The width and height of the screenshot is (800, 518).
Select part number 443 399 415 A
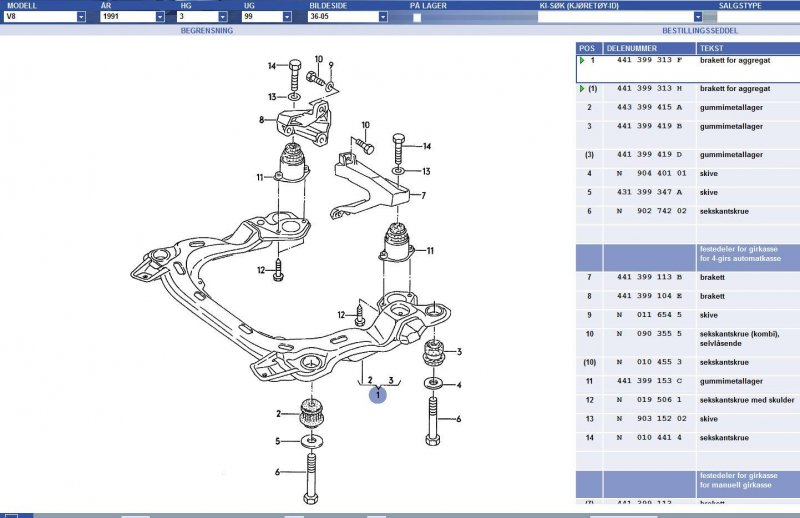pyautogui.click(x=650, y=107)
